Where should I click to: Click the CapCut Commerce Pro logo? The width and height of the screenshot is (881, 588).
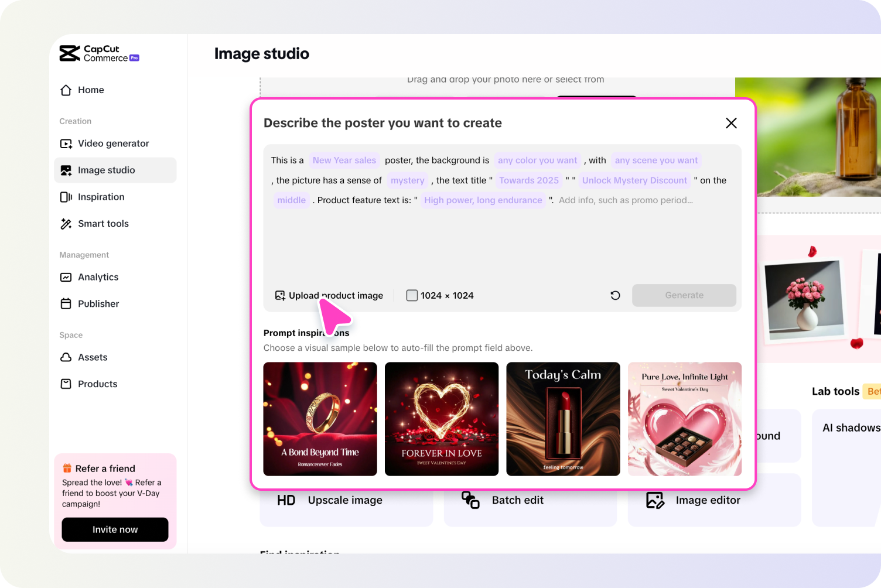pyautogui.click(x=100, y=53)
